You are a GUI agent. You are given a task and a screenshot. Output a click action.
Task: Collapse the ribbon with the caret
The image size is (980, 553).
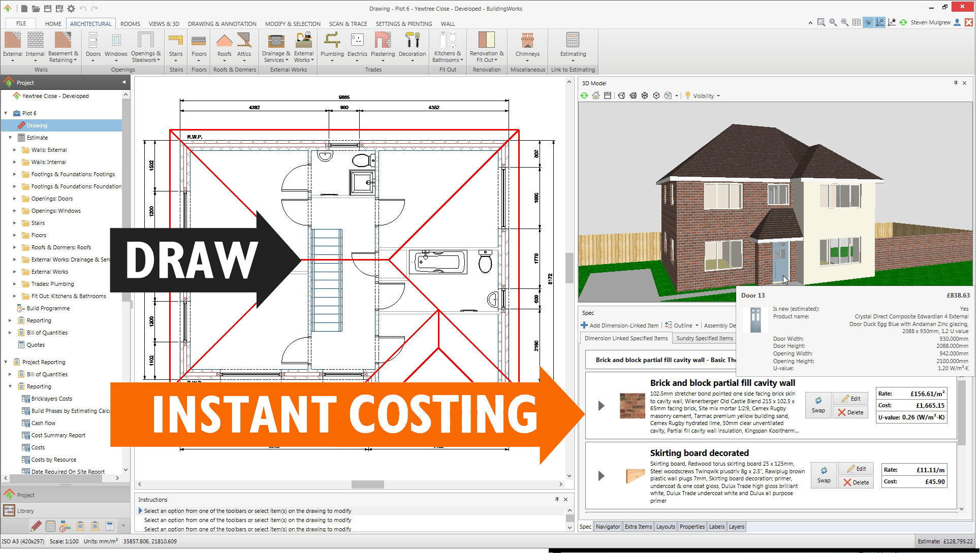pos(810,23)
